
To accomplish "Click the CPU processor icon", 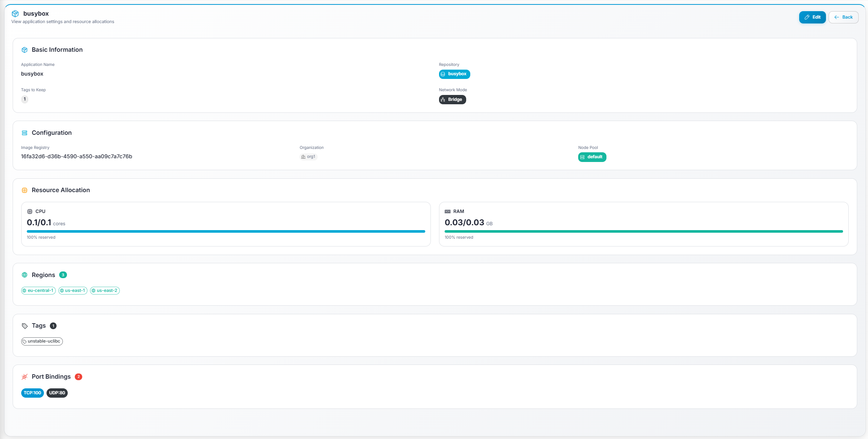I will tap(30, 211).
